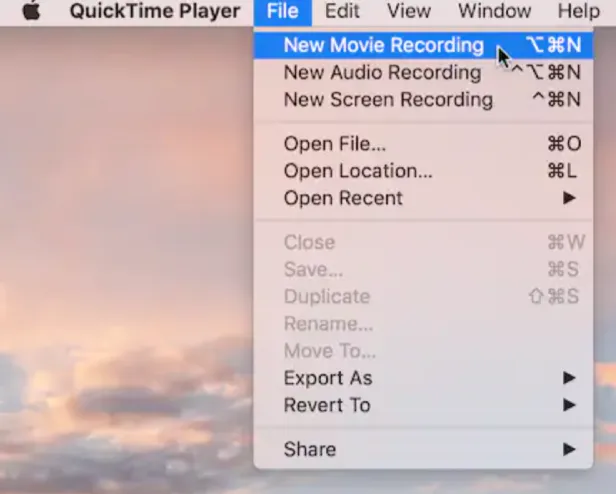Open the Help menu
616x494 pixels.
point(578,12)
